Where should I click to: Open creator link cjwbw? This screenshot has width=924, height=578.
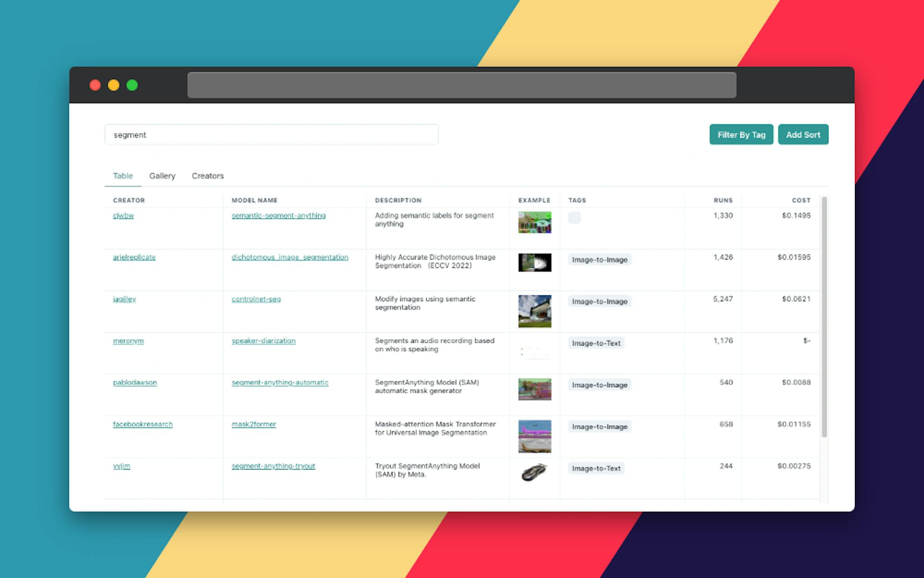coord(123,215)
